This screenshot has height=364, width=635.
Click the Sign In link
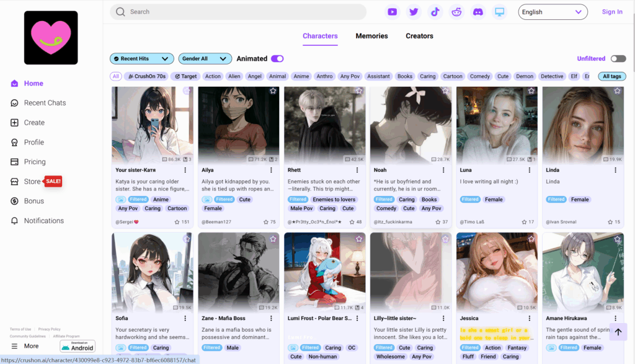612,12
